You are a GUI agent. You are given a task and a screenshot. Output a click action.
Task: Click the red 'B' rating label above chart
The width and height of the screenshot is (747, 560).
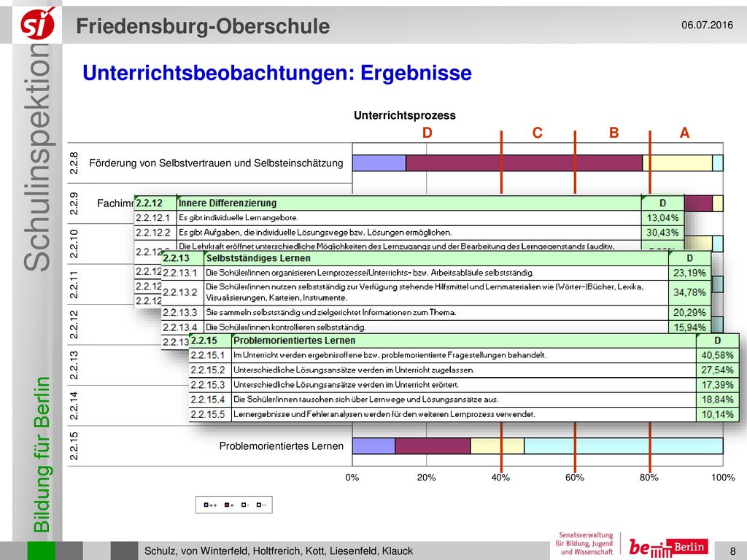(x=614, y=133)
